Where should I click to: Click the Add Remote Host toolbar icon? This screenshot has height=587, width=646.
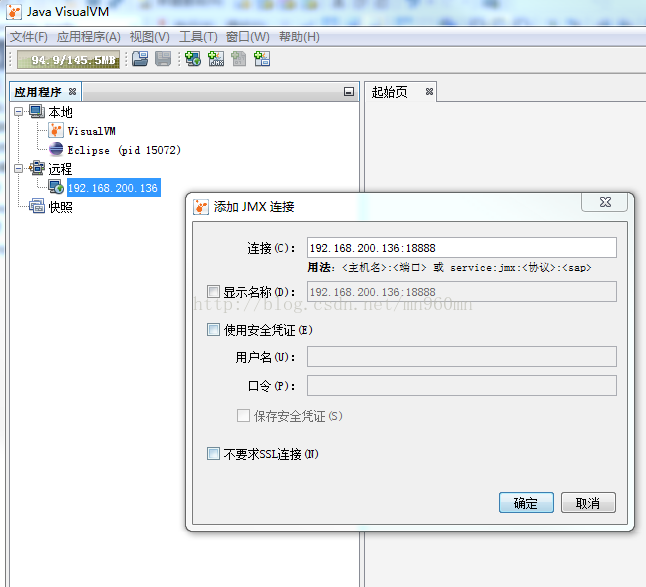(x=193, y=59)
